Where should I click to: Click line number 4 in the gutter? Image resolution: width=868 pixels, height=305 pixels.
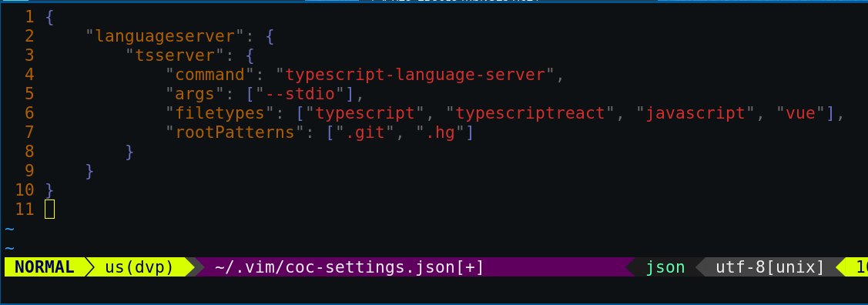pos(29,75)
